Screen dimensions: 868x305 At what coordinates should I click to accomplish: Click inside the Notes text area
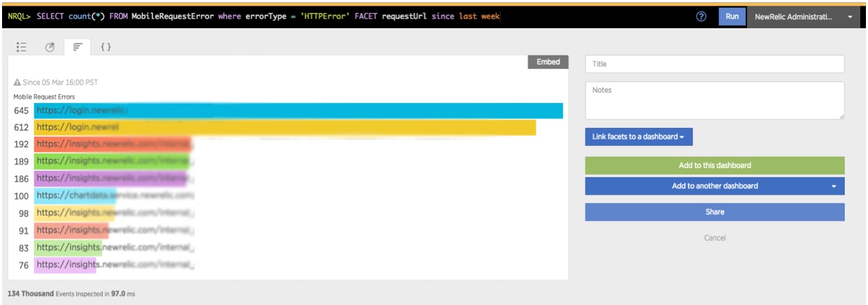tap(715, 100)
